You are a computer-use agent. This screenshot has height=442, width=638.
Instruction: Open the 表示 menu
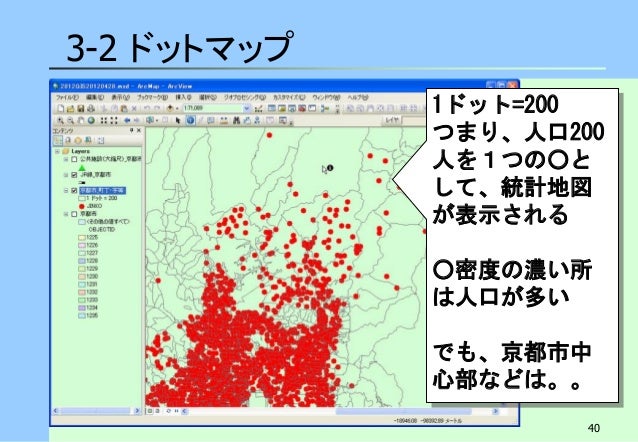coord(120,98)
